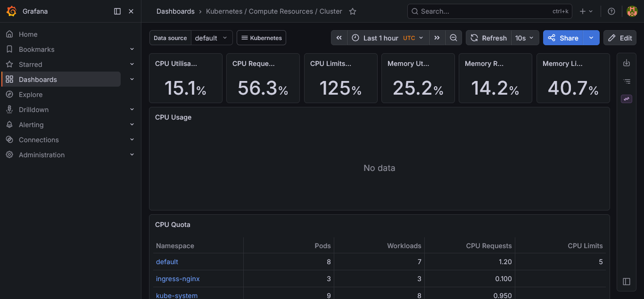Click the Kubernetes dashboard links button
Image resolution: width=644 pixels, height=299 pixels.
pyautogui.click(x=261, y=38)
